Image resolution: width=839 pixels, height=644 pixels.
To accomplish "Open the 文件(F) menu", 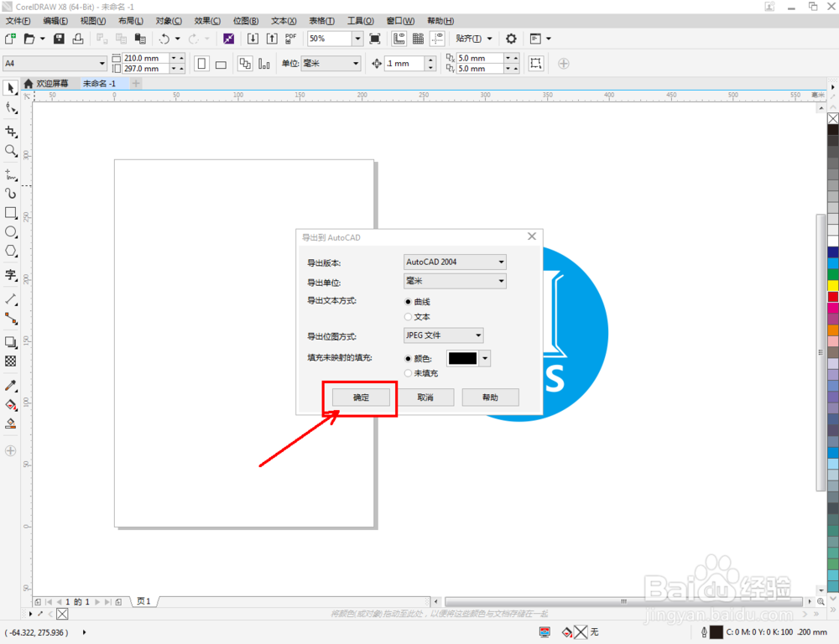I will [18, 21].
